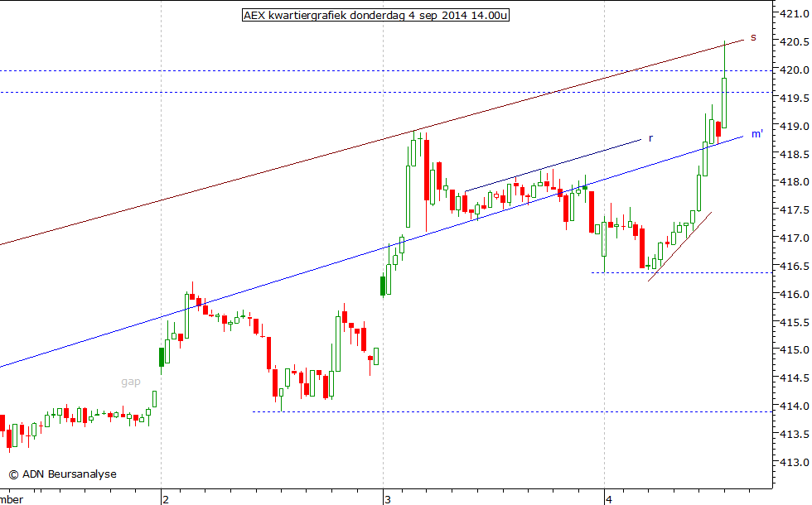
Task: Click the grey 'gap' annotation
Action: coord(131,382)
